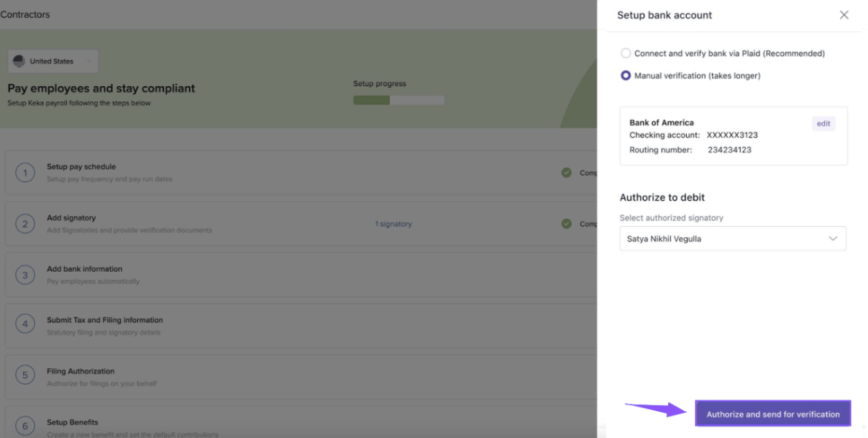Expand the Filing Authorization step row
Image resolution: width=868 pixels, height=438 pixels.
click(x=81, y=372)
